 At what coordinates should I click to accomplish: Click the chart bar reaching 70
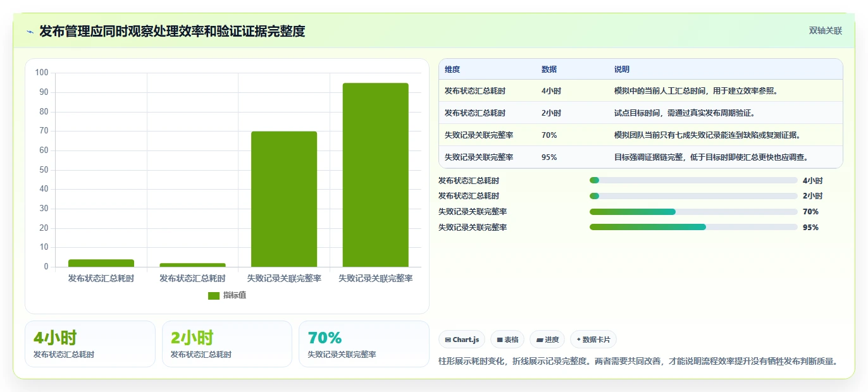[x=284, y=199]
